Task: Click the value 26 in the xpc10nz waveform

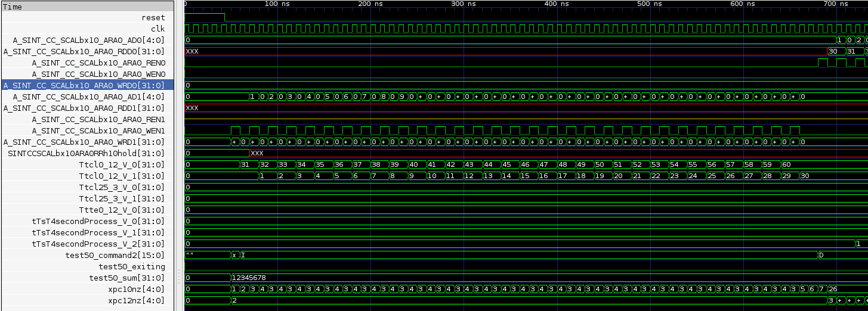Action: pyautogui.click(x=833, y=289)
